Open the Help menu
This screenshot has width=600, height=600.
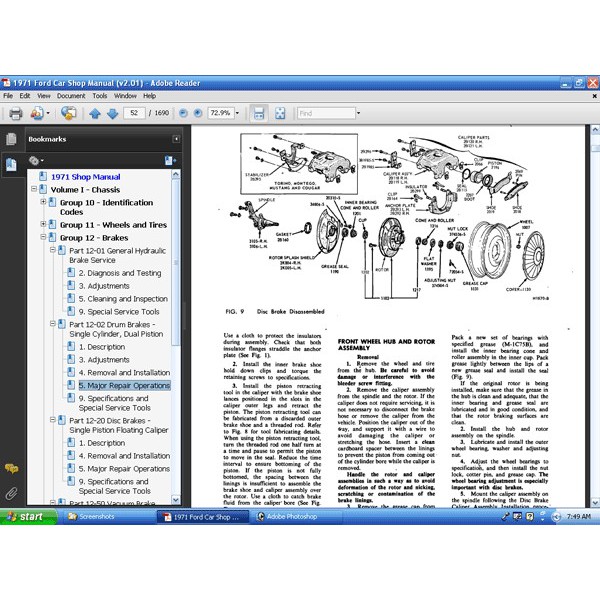(x=150, y=96)
